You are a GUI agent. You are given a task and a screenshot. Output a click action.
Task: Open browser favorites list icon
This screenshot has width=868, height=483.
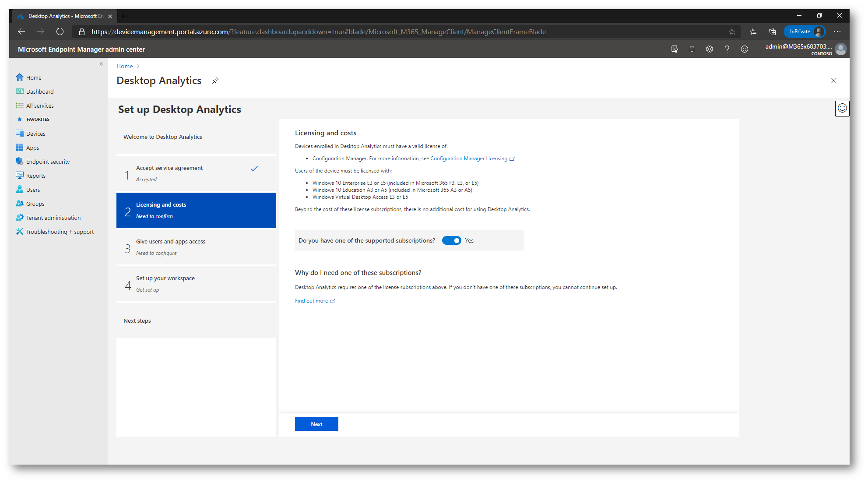pyautogui.click(x=753, y=32)
